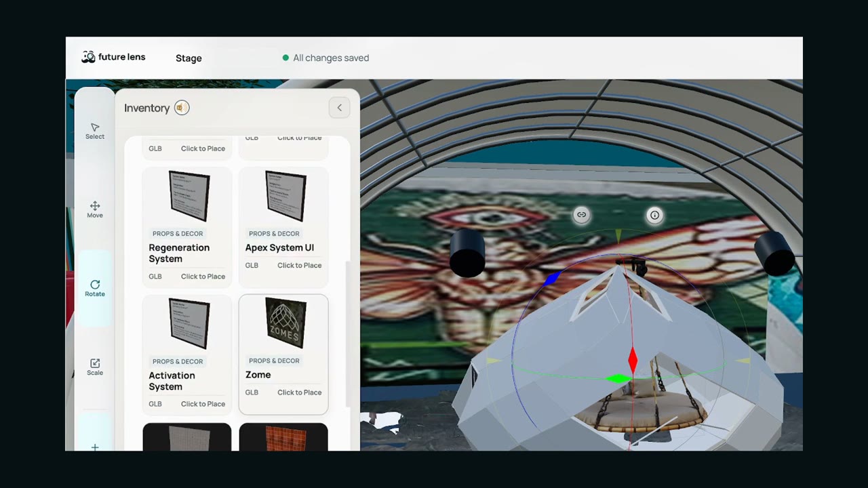The width and height of the screenshot is (868, 488).
Task: Pick the Scale tool
Action: click(95, 367)
